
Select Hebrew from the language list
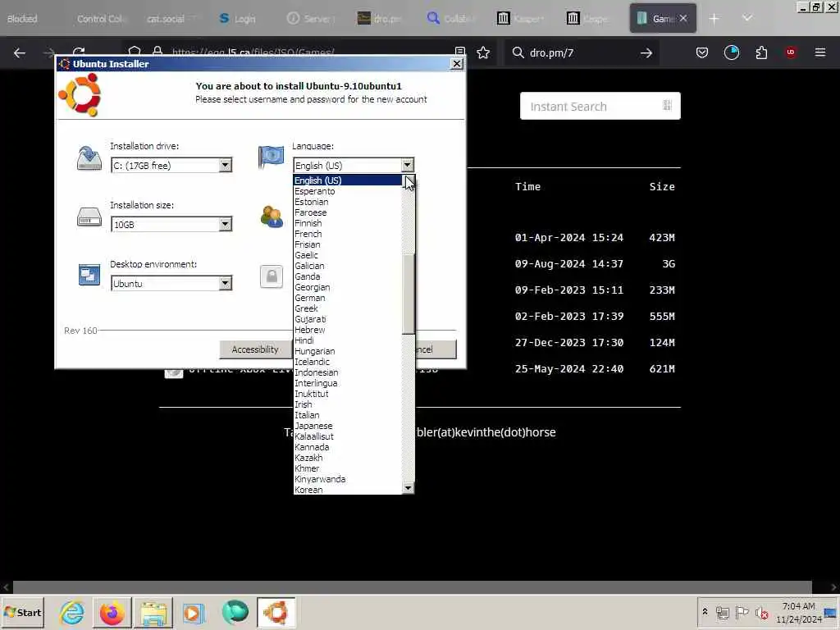309,330
